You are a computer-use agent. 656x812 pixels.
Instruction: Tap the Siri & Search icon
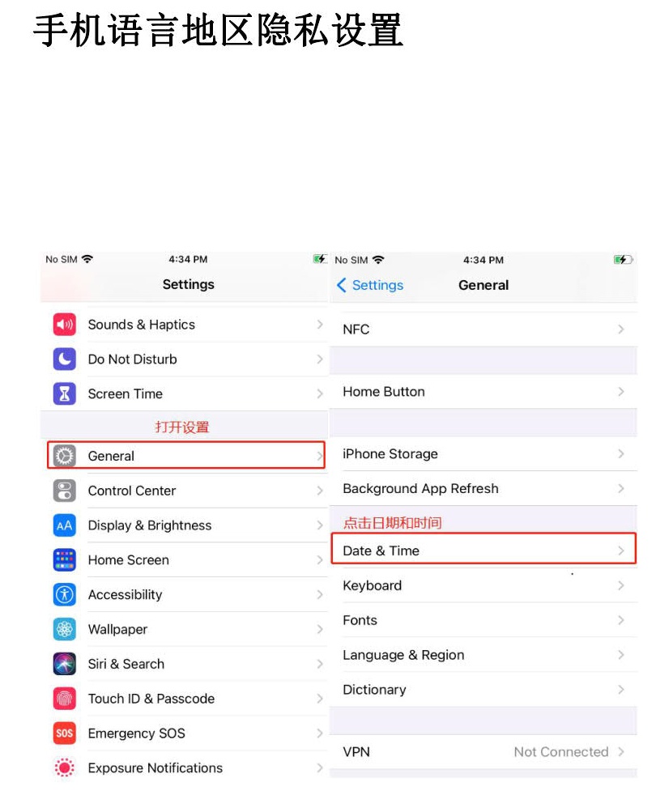64,664
